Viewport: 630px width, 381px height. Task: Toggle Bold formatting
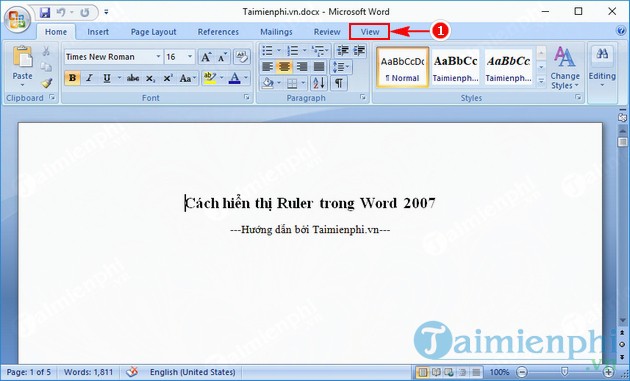[72, 78]
